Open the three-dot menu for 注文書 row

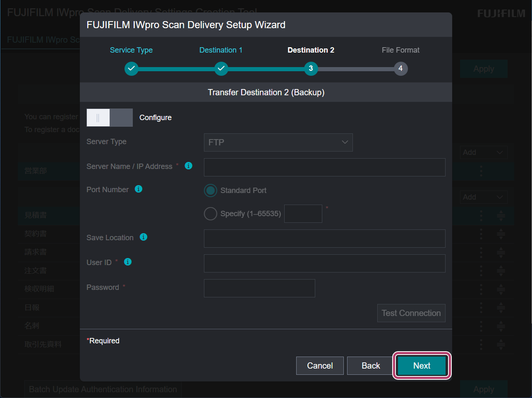click(481, 271)
